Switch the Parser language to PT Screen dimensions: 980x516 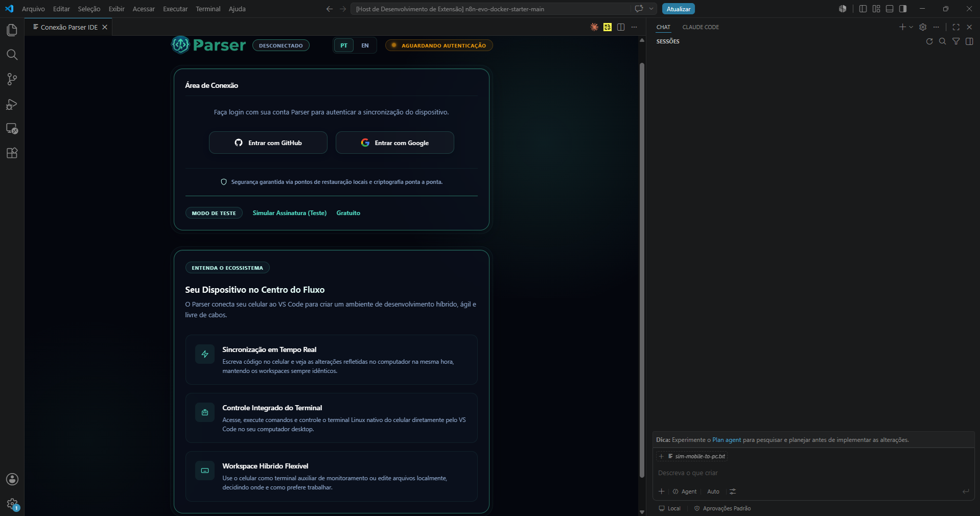point(344,45)
